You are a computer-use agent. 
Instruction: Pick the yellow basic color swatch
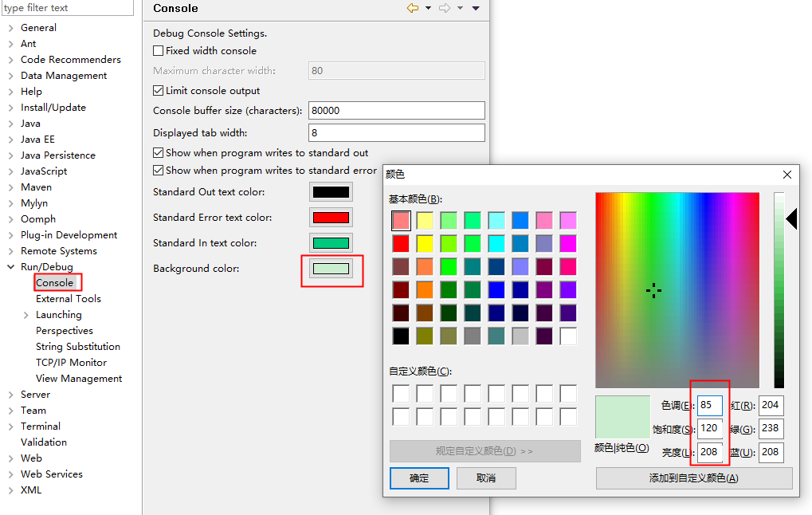click(x=425, y=243)
